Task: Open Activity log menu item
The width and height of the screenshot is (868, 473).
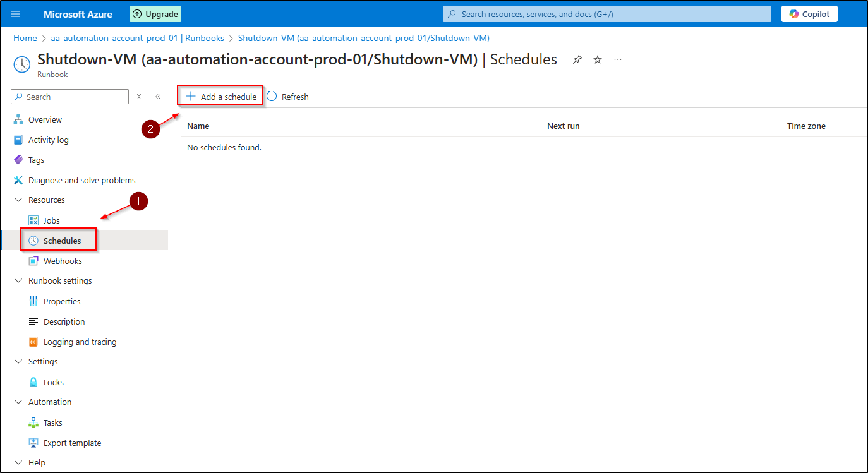Action: tap(49, 140)
